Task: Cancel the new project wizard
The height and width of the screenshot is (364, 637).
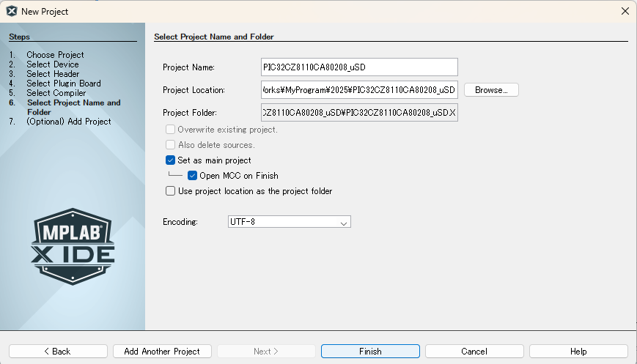Action: (x=474, y=352)
